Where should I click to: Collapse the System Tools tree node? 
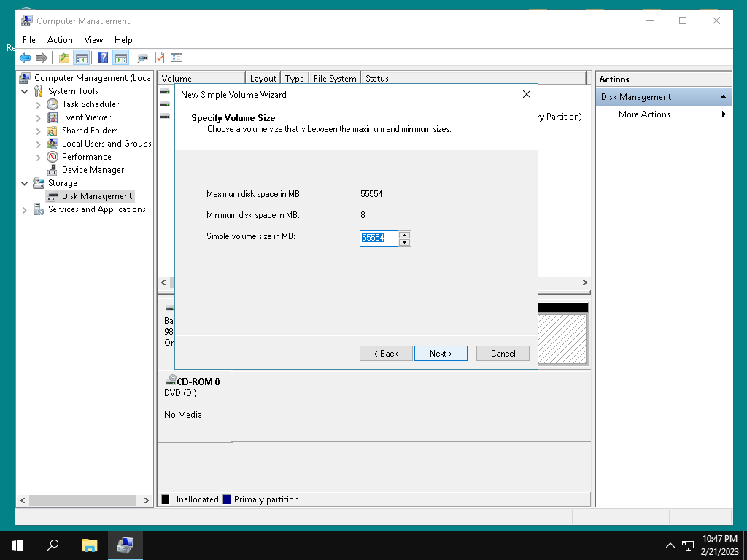tap(25, 92)
